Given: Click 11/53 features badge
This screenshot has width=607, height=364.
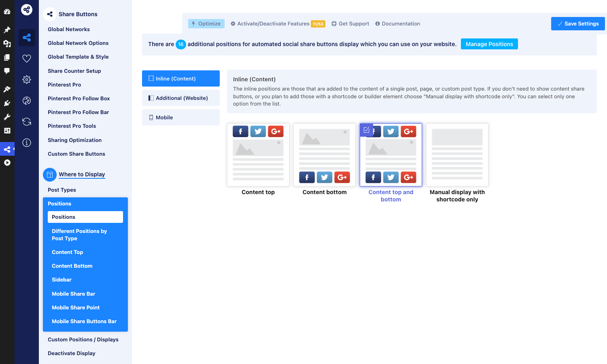Looking at the screenshot, I should point(318,24).
